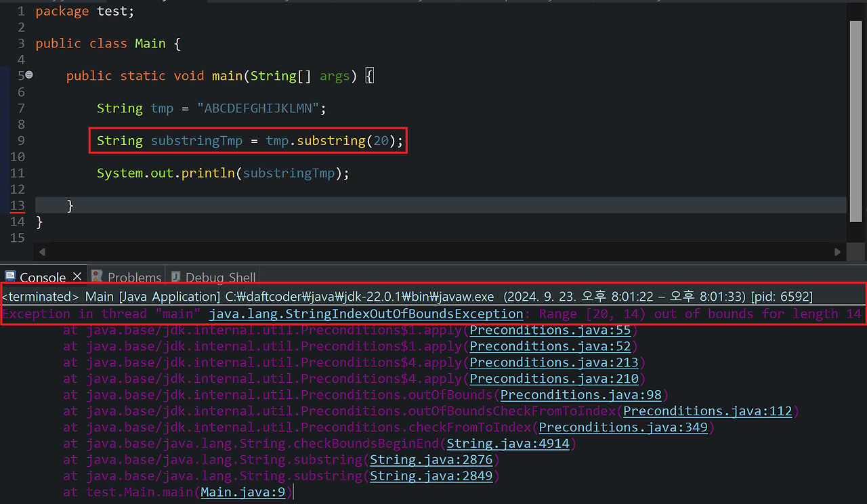Open the Preconditions.java:213 link
The image size is (867, 504).
pyautogui.click(x=554, y=362)
